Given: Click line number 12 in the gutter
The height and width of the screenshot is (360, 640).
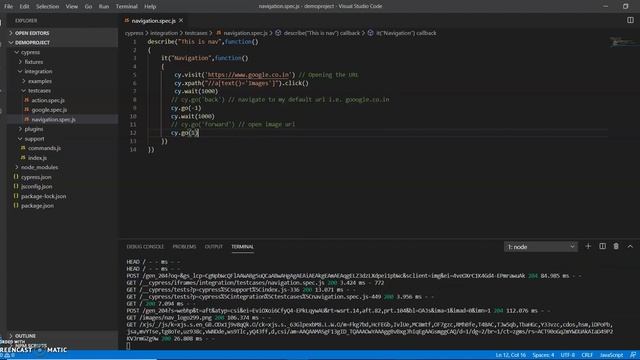Looking at the screenshot, I should click(133, 133).
